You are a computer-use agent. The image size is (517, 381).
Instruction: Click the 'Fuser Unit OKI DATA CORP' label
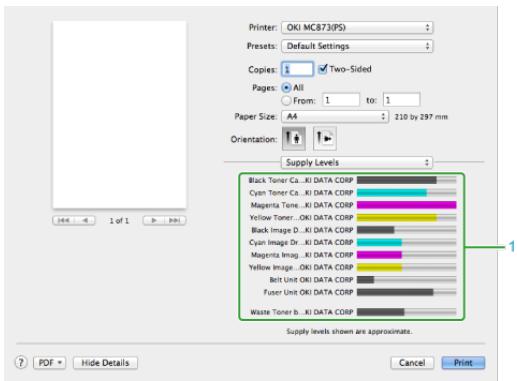click(x=308, y=292)
